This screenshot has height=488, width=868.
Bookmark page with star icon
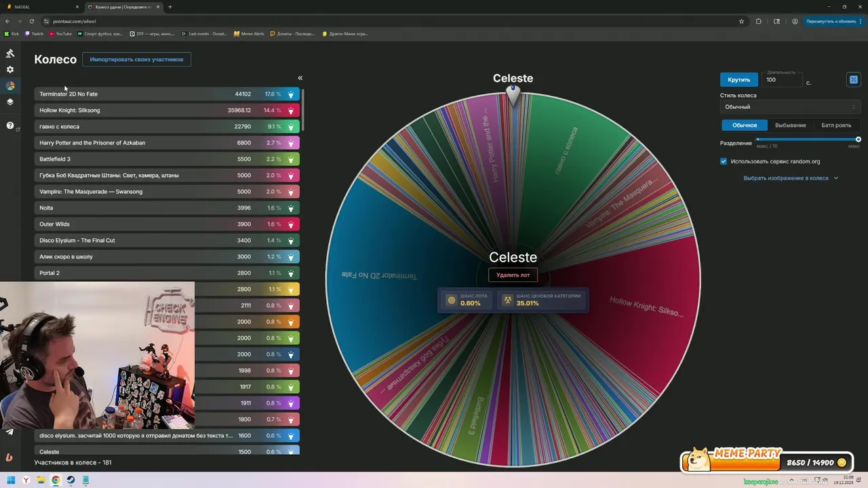(x=741, y=21)
